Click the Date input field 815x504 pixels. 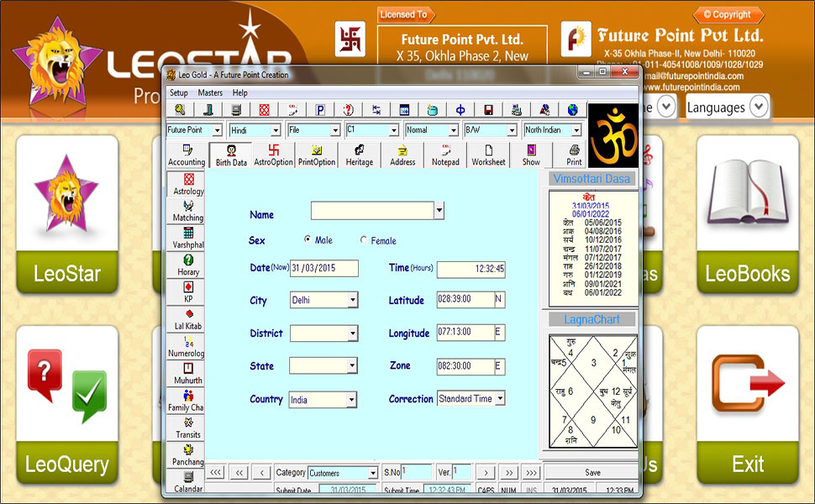point(323,268)
